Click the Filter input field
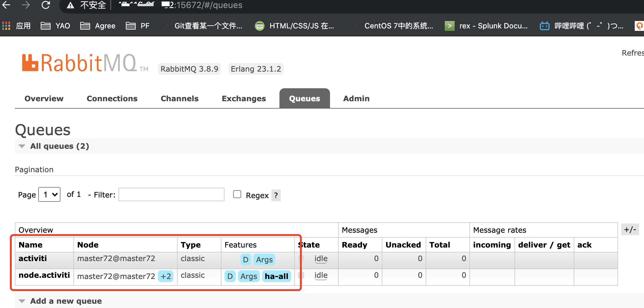 tap(171, 194)
